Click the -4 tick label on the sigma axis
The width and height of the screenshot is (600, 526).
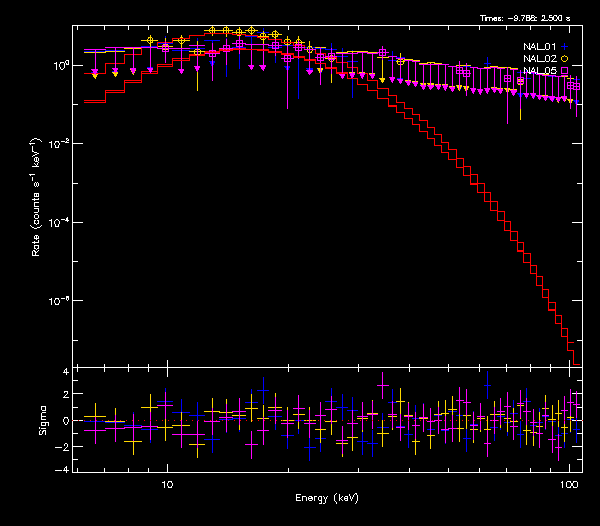62,469
